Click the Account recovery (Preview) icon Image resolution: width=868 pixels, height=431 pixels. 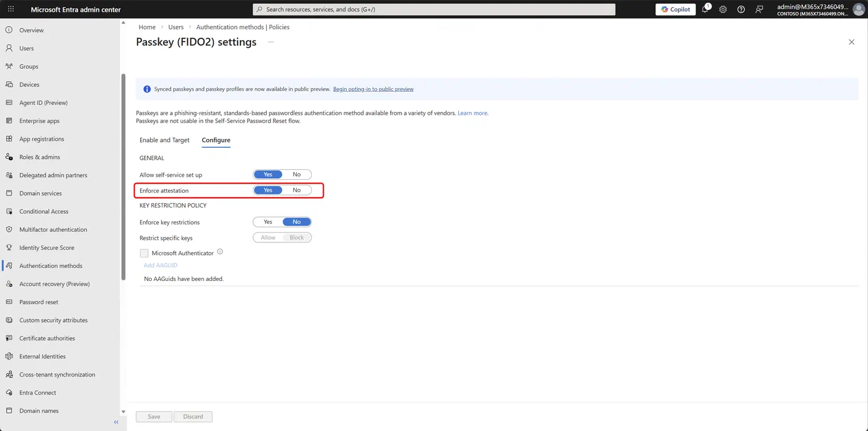pyautogui.click(x=9, y=283)
